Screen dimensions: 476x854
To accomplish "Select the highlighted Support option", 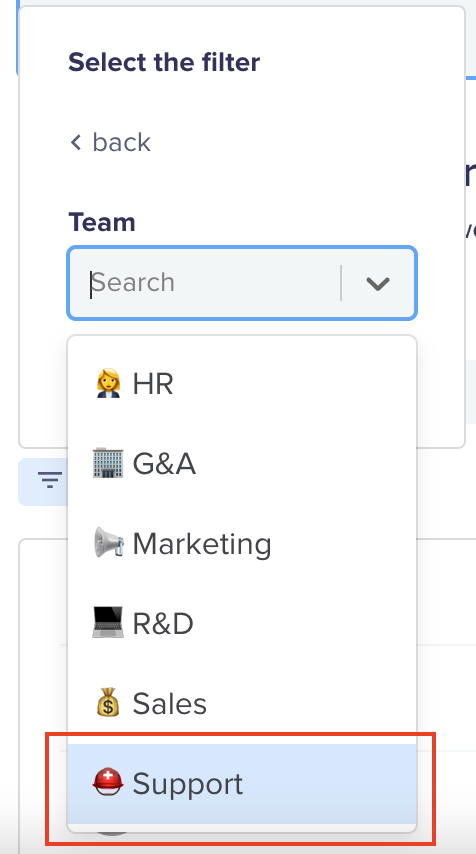I will point(242,784).
